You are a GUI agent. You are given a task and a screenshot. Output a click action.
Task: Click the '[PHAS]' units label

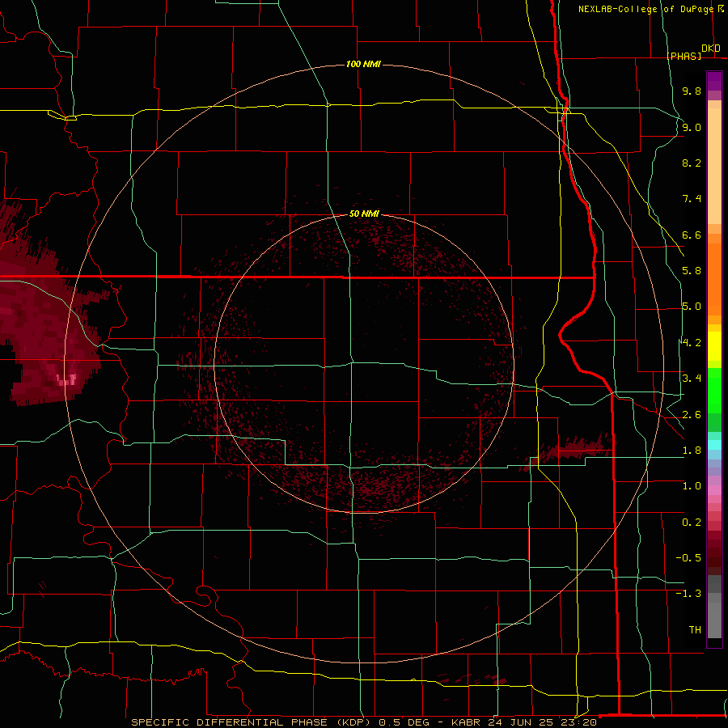684,56
